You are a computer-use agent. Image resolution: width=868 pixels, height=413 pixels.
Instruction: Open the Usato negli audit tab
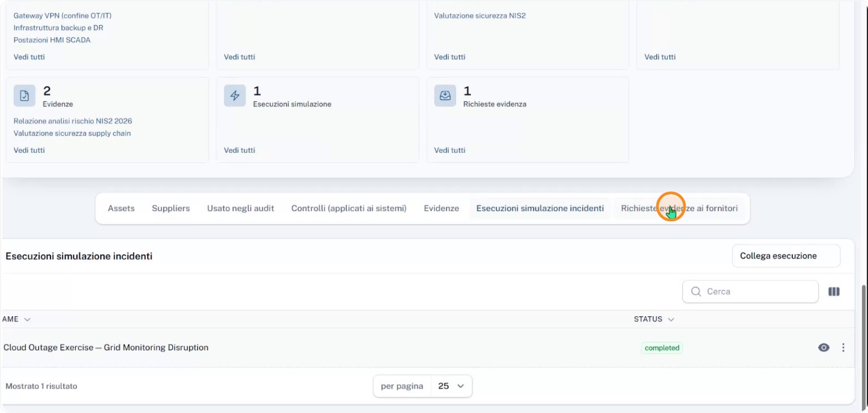pyautogui.click(x=240, y=208)
